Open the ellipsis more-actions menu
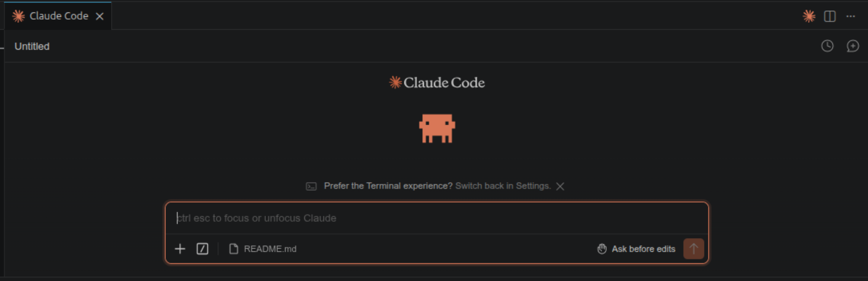868x281 pixels. 851,16
